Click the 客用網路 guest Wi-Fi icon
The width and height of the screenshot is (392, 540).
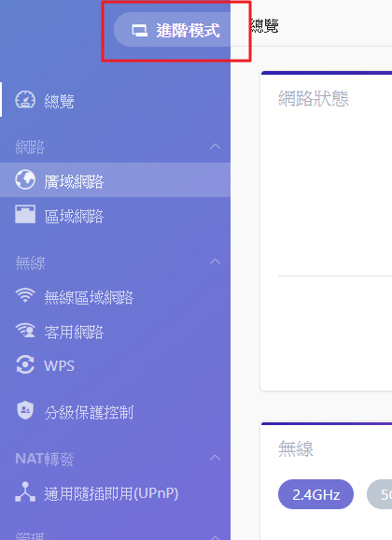click(25, 330)
